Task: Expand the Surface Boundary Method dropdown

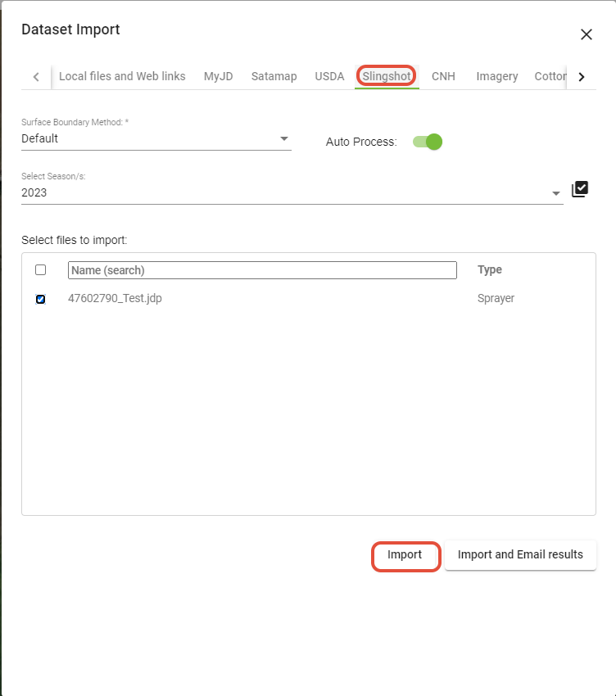Action: (156, 139)
